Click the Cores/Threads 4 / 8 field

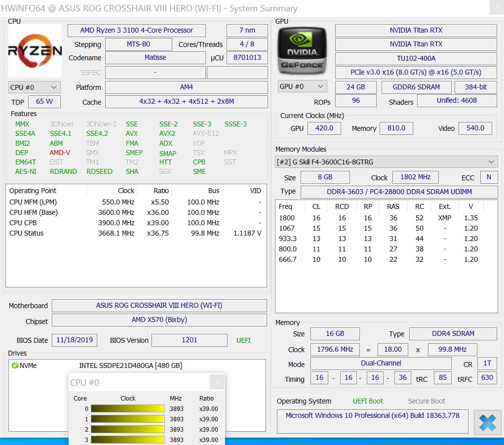[x=247, y=44]
